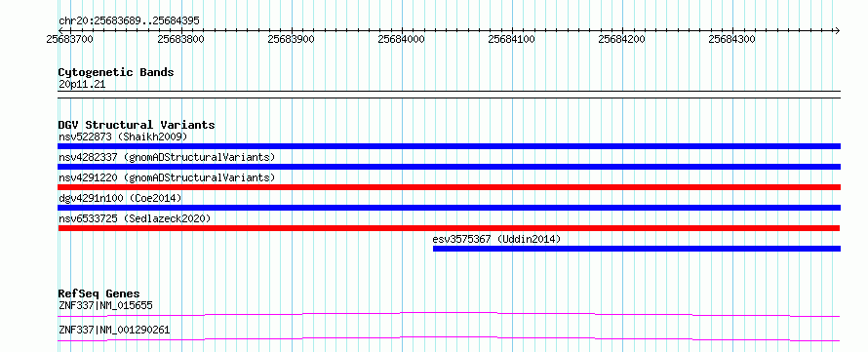This screenshot has width=868, height=352.
Task: Click the 25684100 ruler tick label
Action: point(511,39)
